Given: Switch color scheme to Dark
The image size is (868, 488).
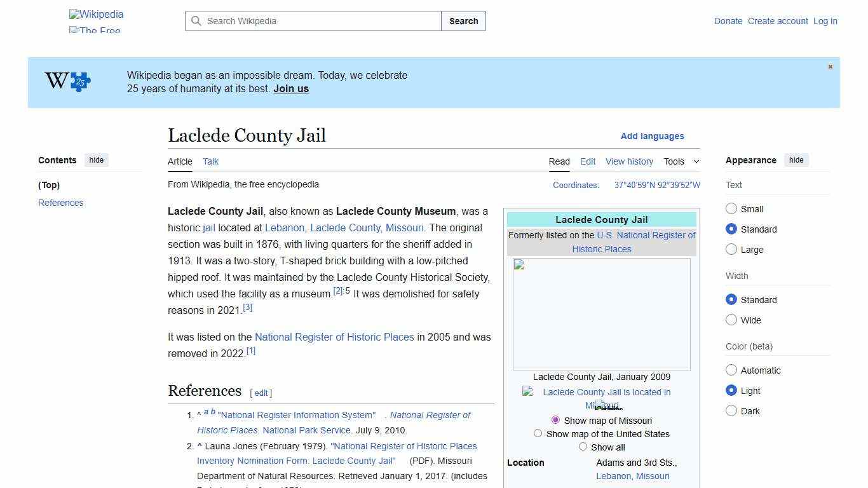Looking at the screenshot, I should (x=731, y=410).
